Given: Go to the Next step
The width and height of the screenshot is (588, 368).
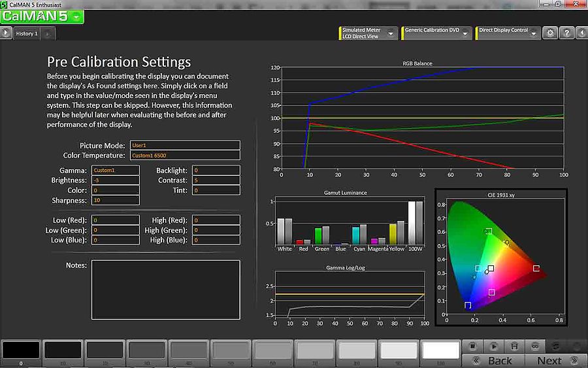Looking at the screenshot, I should click(x=555, y=361).
